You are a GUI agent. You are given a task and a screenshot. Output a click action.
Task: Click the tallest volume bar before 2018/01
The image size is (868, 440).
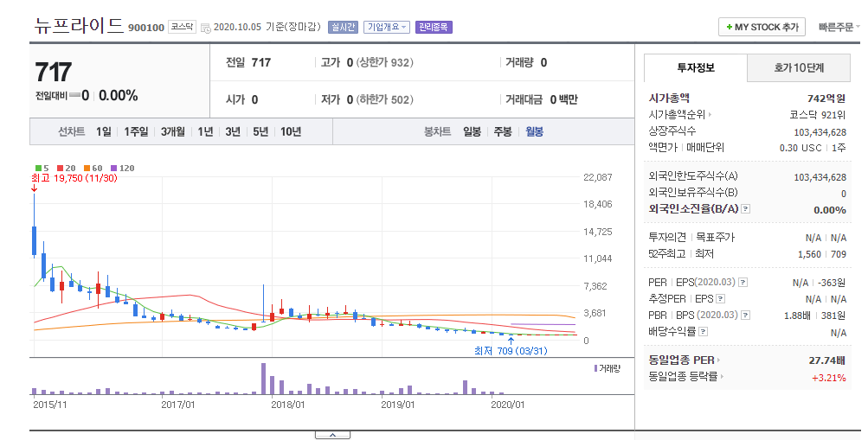tap(263, 379)
